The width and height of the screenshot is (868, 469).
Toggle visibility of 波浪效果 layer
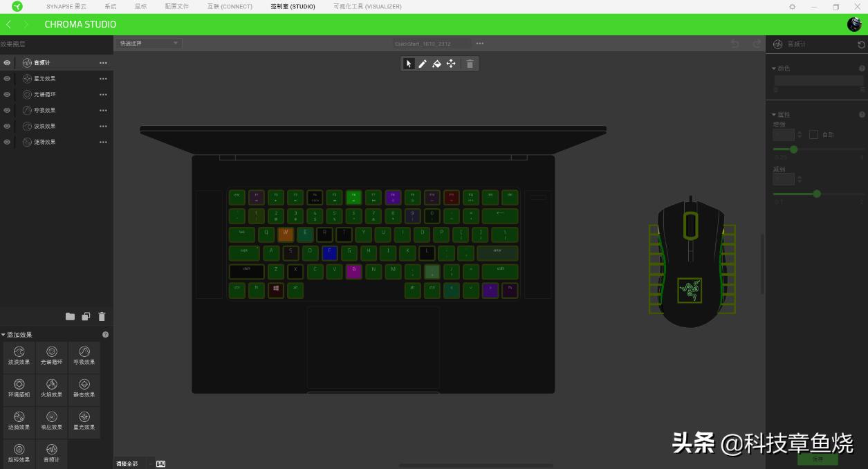(x=7, y=126)
